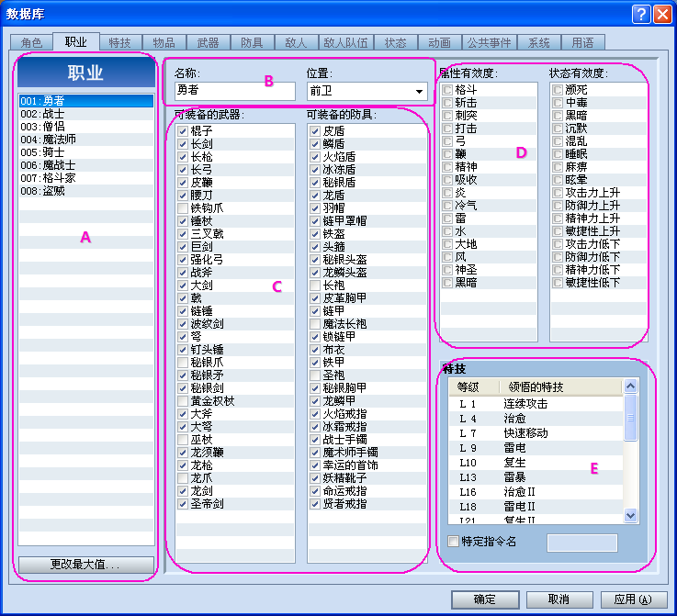Open the 用语 tab

[583, 43]
